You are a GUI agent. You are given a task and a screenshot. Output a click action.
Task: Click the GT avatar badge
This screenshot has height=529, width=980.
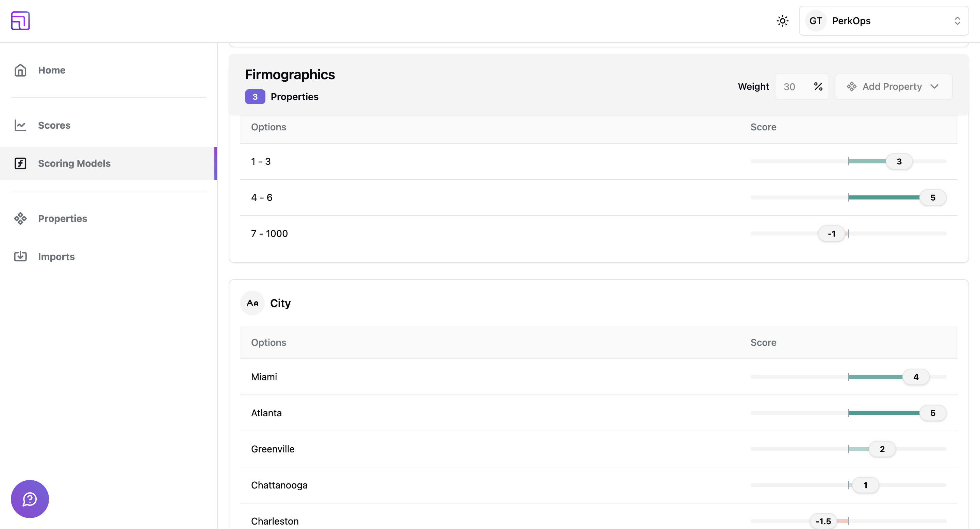(816, 21)
